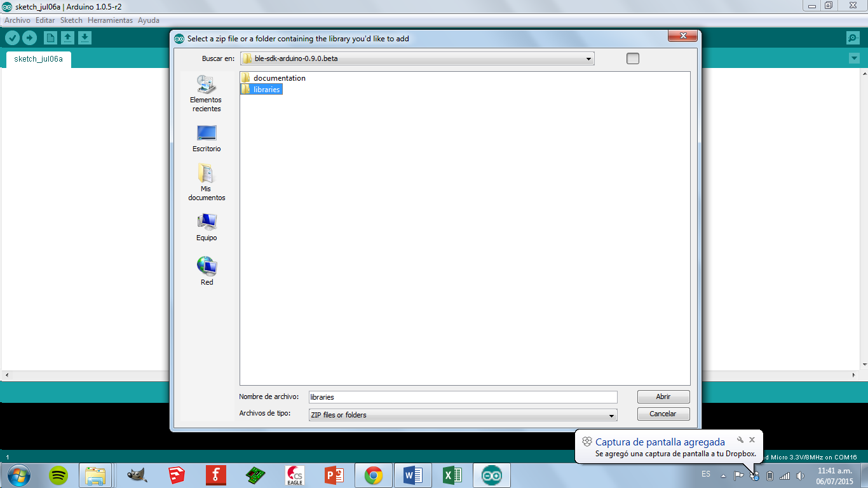Open PowerPoint from the taskbar
This screenshot has height=488, width=868.
tap(334, 475)
